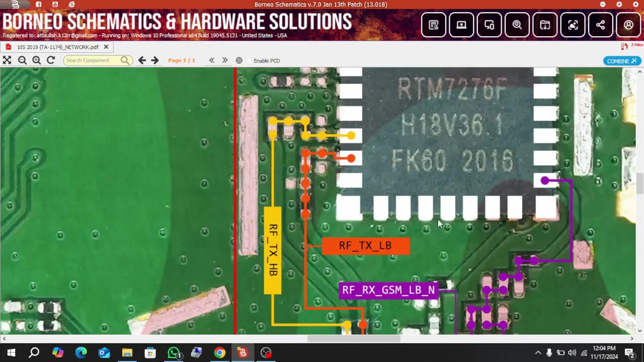This screenshot has height=362, width=644.
Task: Click the horizontal scrollbar thumb
Action: pyautogui.click(x=354, y=338)
